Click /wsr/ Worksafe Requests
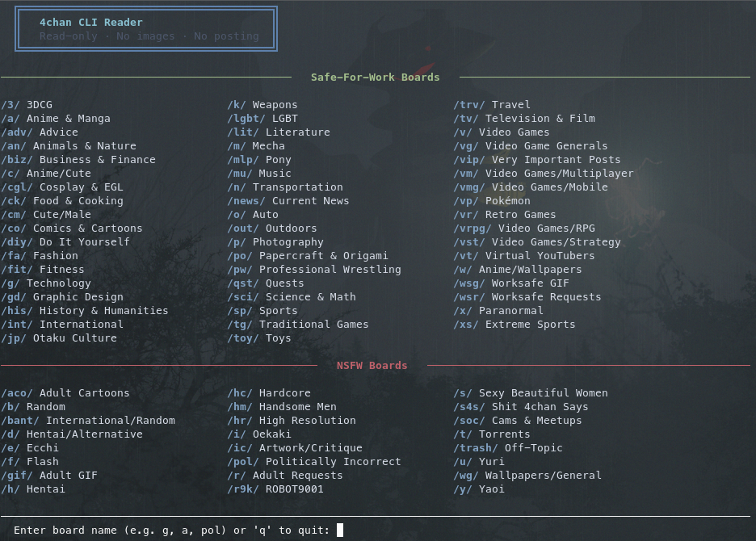This screenshot has width=756, height=541. (x=527, y=296)
